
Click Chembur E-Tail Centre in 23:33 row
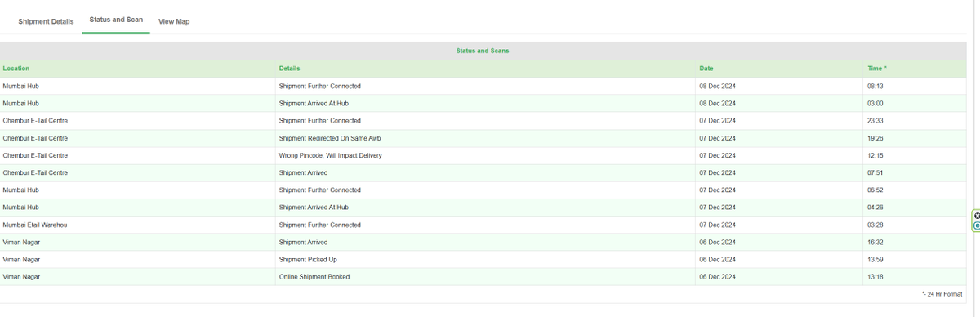tap(35, 120)
